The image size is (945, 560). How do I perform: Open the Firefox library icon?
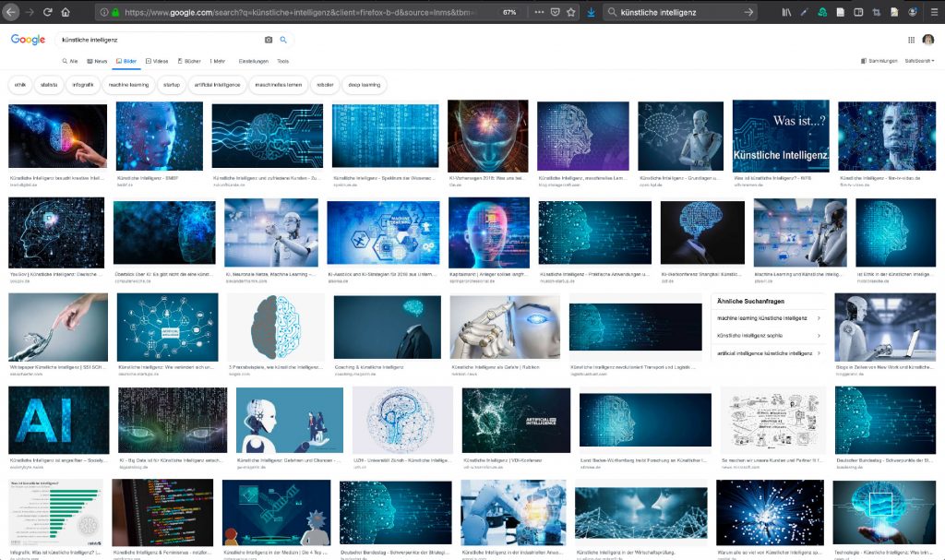click(x=786, y=13)
